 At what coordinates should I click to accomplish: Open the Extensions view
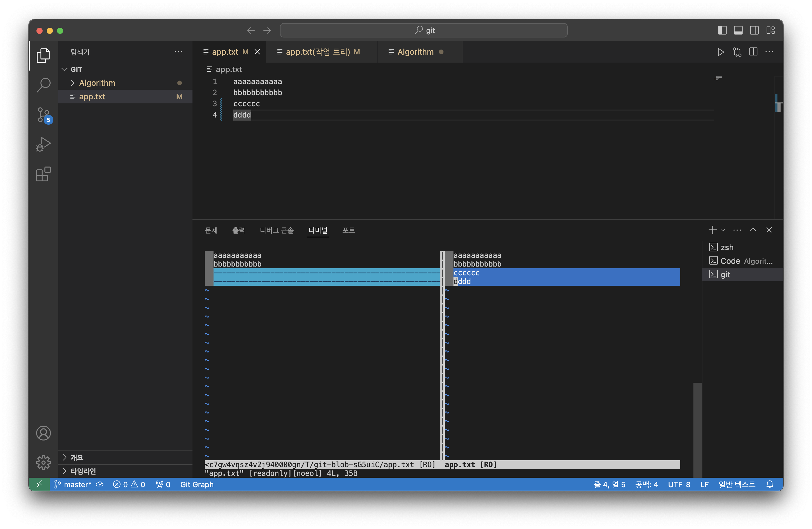point(43,174)
